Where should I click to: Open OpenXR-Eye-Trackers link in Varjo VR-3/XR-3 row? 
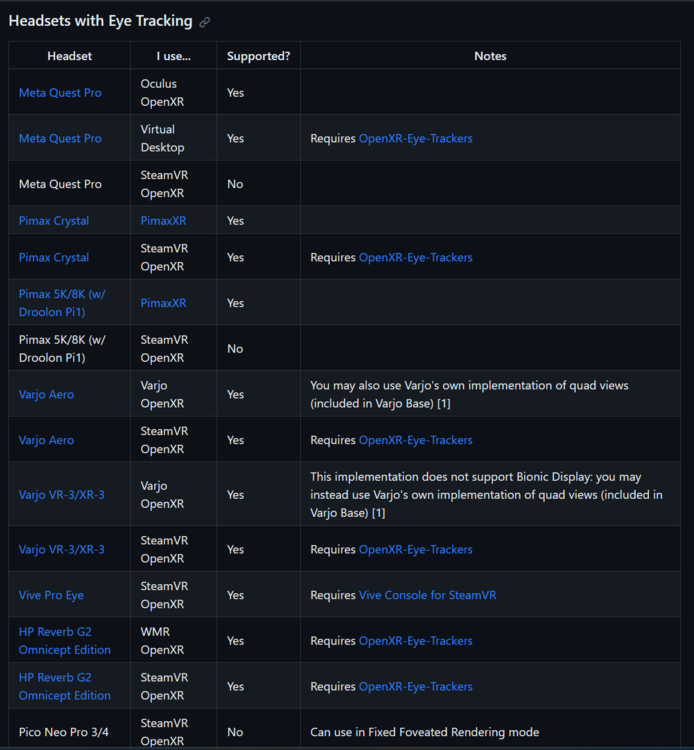pos(415,550)
